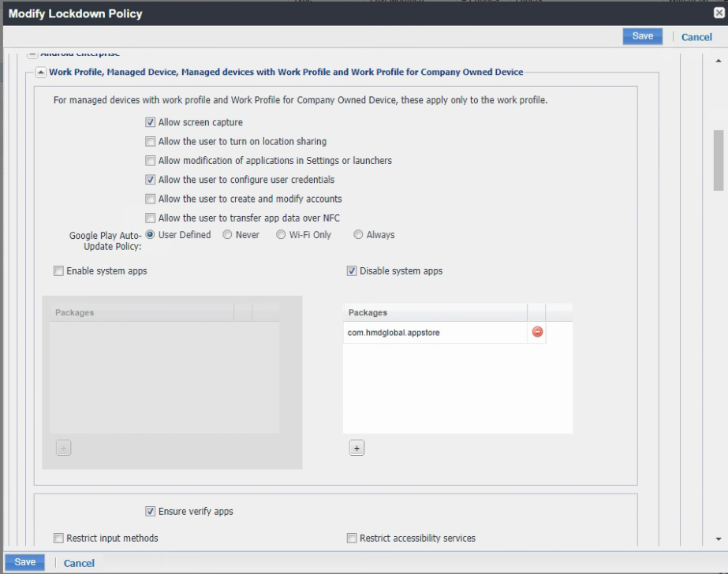Enable Restrict input methods
Viewport: 728px width, 574px height.
pyautogui.click(x=58, y=538)
